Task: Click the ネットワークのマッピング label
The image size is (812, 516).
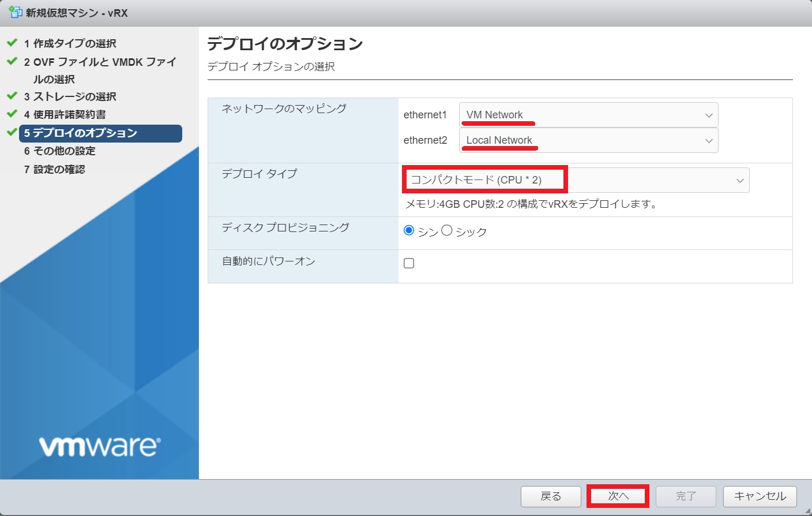Action: (284, 109)
